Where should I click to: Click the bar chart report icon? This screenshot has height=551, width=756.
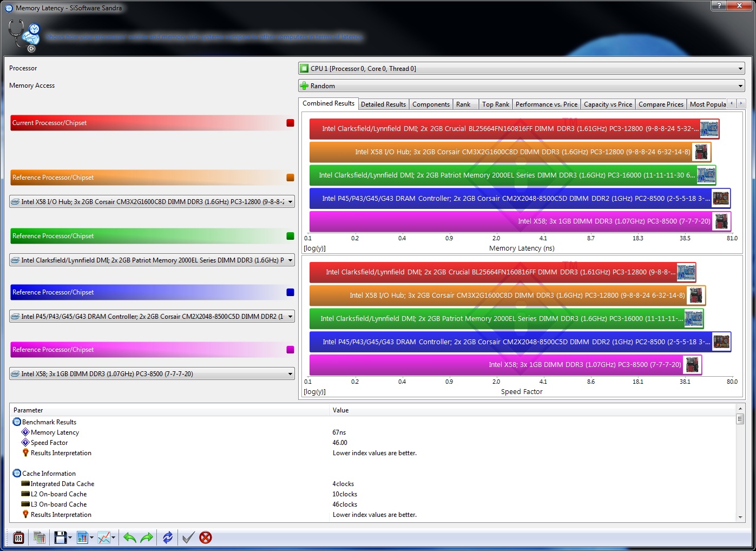coord(82,537)
